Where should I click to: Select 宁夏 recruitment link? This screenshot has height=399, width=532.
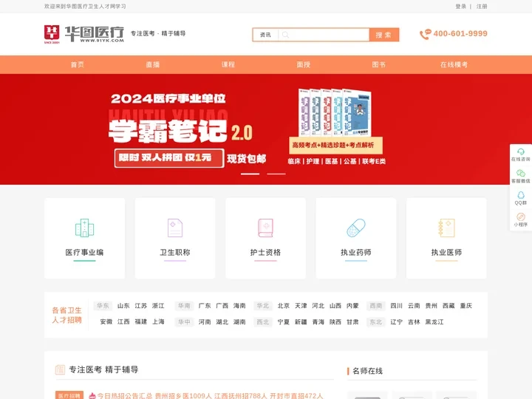tap(284, 321)
